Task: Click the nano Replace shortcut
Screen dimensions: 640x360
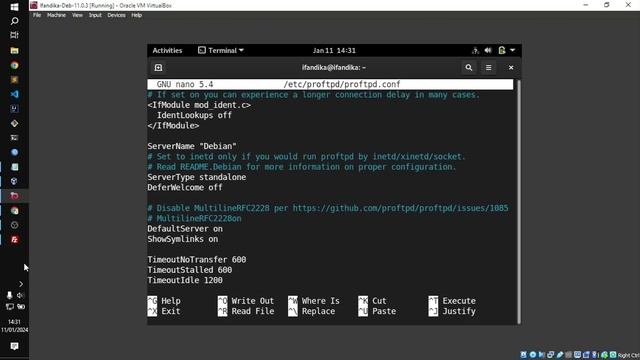Action: pyautogui.click(x=311, y=311)
